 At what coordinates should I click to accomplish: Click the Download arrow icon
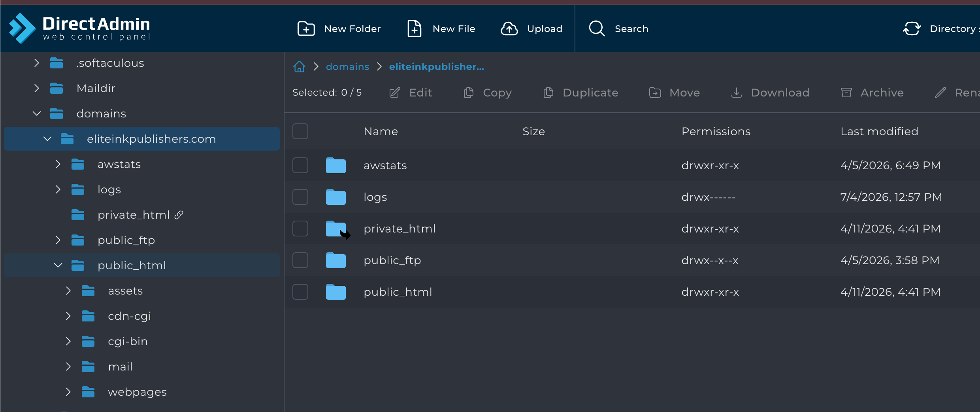click(x=736, y=93)
